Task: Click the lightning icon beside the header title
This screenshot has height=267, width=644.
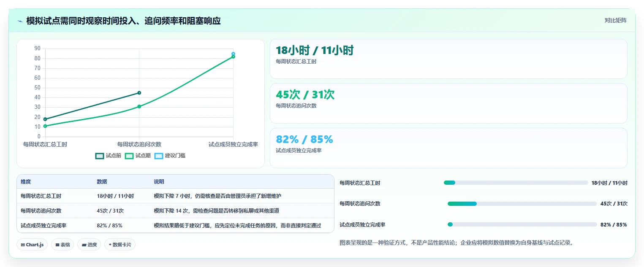Action: 20,21
